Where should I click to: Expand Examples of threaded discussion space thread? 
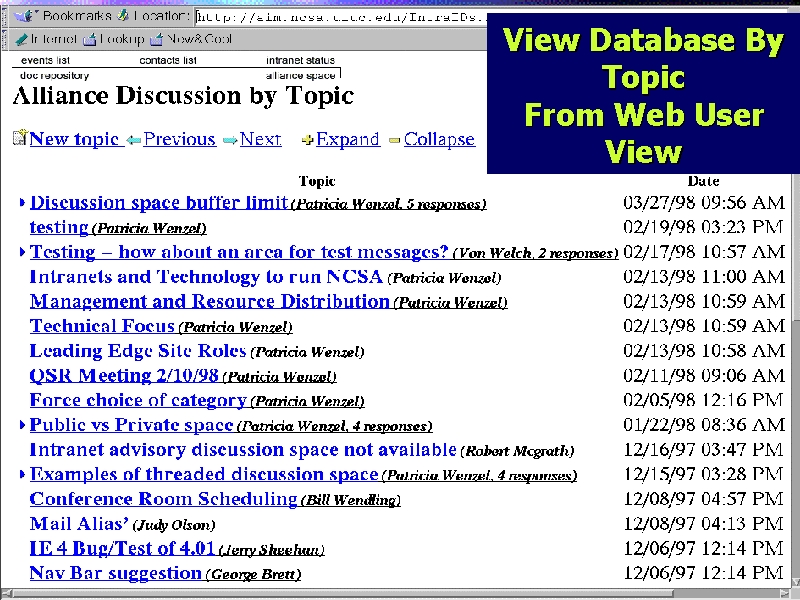22,474
